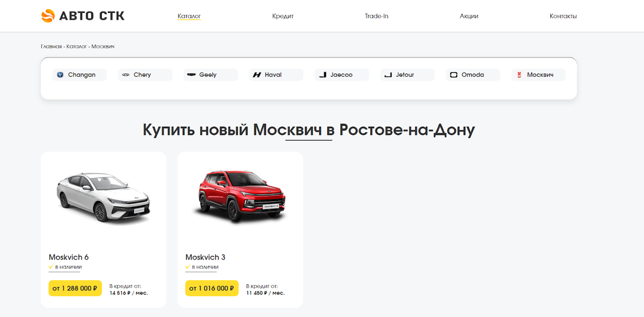Click the Каталог breadcrumb link
Viewport: 644px width, 317px height.
(77, 46)
